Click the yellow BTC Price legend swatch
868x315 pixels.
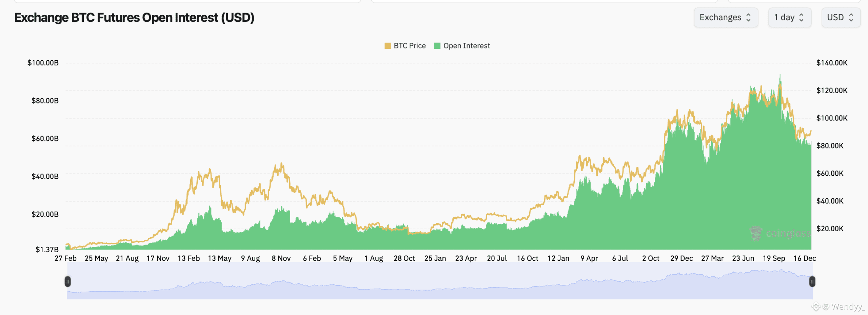[387, 45]
